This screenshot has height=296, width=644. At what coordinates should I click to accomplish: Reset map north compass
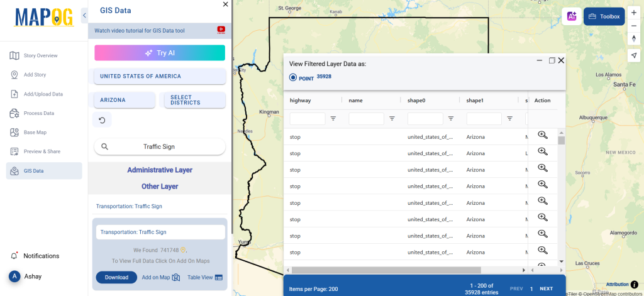[634, 38]
